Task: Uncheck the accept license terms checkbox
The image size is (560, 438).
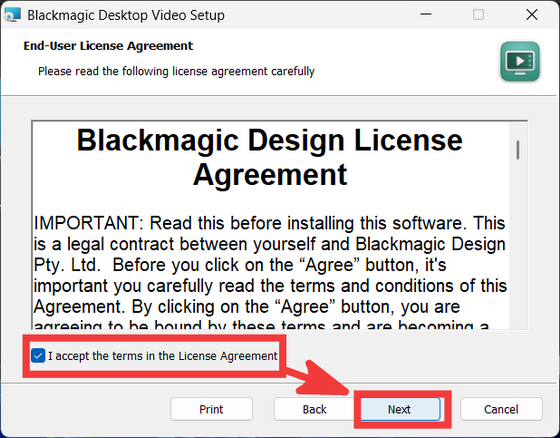Action: click(x=38, y=355)
